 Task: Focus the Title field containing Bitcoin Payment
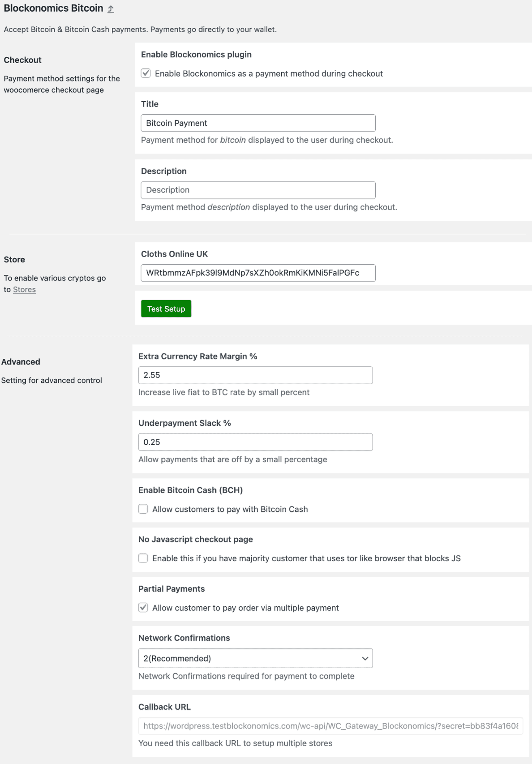258,123
